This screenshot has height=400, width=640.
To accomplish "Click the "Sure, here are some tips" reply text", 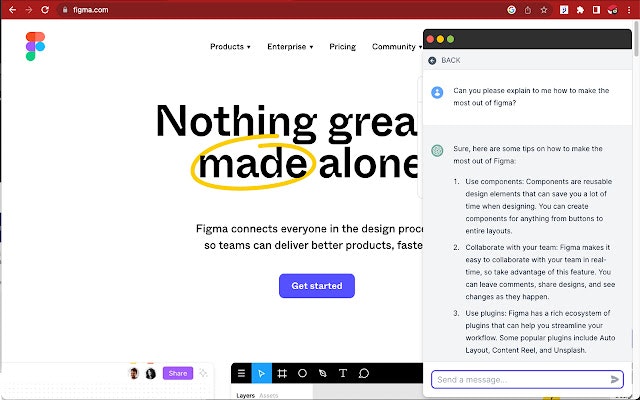I will tap(528, 155).
